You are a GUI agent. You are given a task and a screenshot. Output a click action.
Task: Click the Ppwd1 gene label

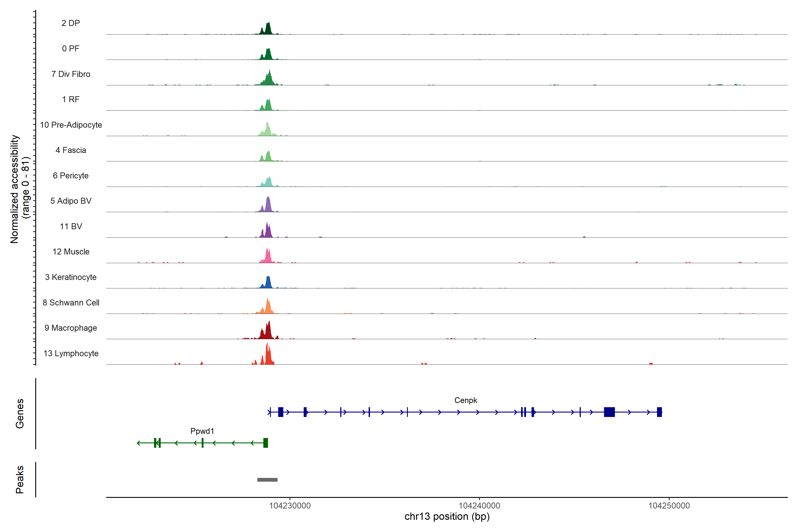click(202, 431)
